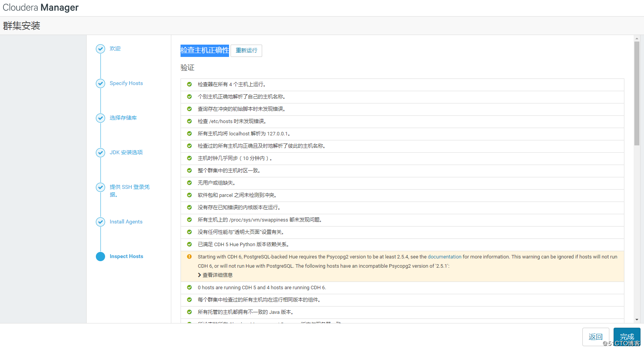Click the scrollbar up arrow
This screenshot has height=350, width=644.
(x=637, y=38)
